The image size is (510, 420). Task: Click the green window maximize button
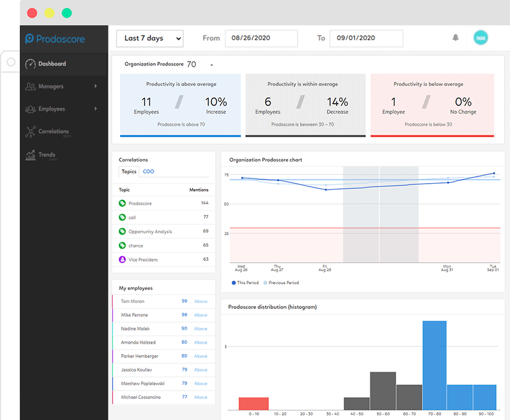[67, 13]
